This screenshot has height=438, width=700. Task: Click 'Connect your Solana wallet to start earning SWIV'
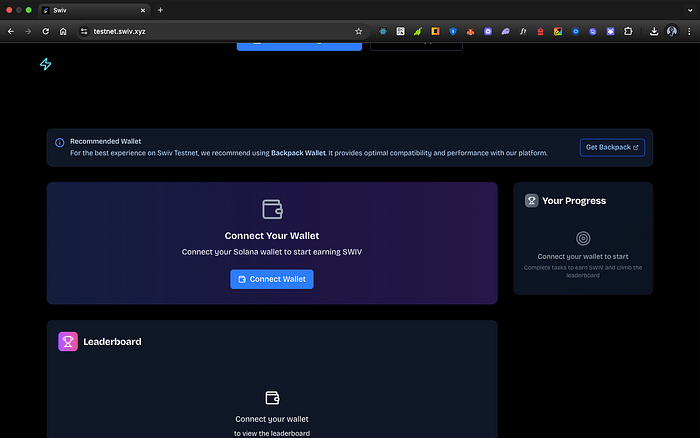coord(272,252)
